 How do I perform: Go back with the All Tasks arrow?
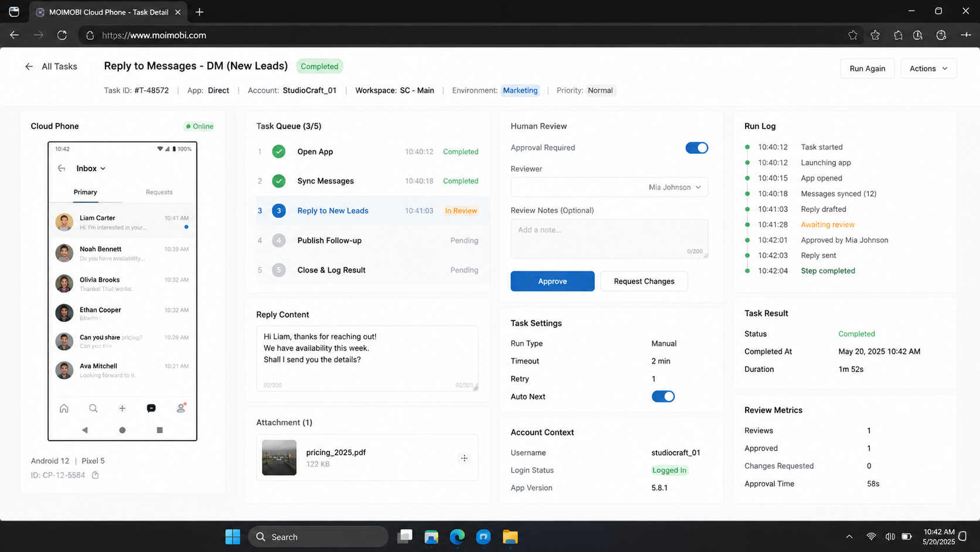pos(29,66)
